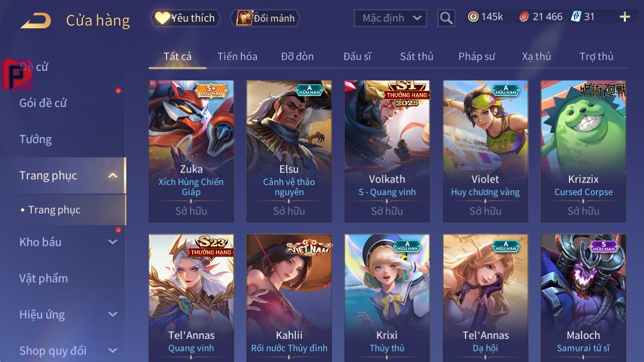Image resolution: width=644 pixels, height=362 pixels.
Task: Expand the Kho báu sidebar section
Action: 113,242
